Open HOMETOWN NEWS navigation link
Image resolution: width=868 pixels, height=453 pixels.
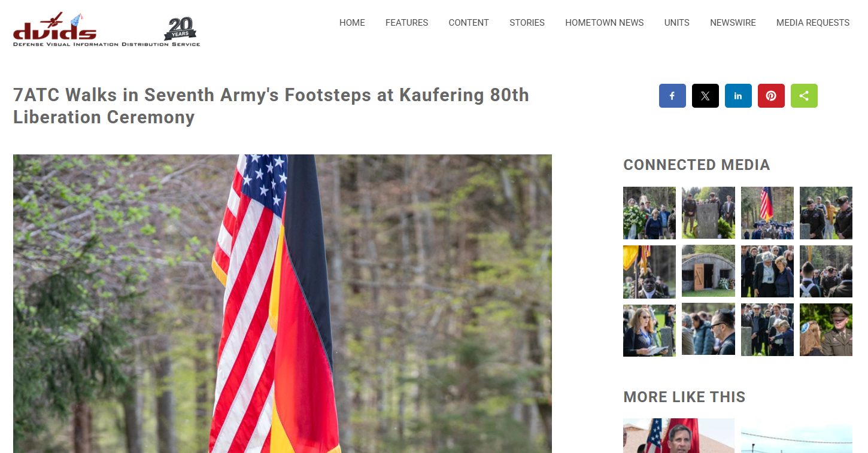click(605, 23)
